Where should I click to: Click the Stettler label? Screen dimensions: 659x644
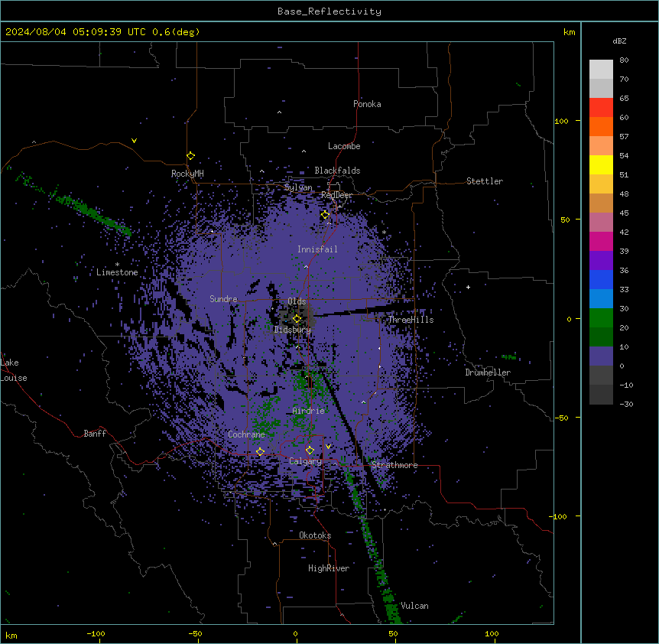click(x=485, y=181)
